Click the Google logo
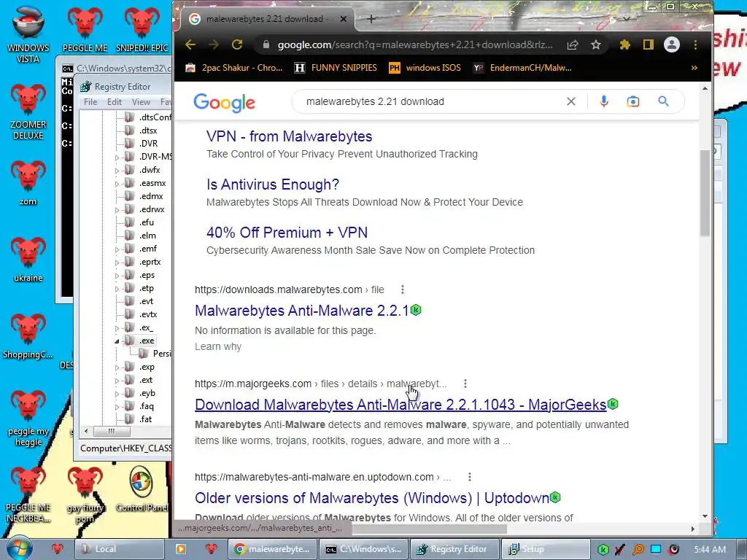747x560 pixels. click(x=224, y=102)
